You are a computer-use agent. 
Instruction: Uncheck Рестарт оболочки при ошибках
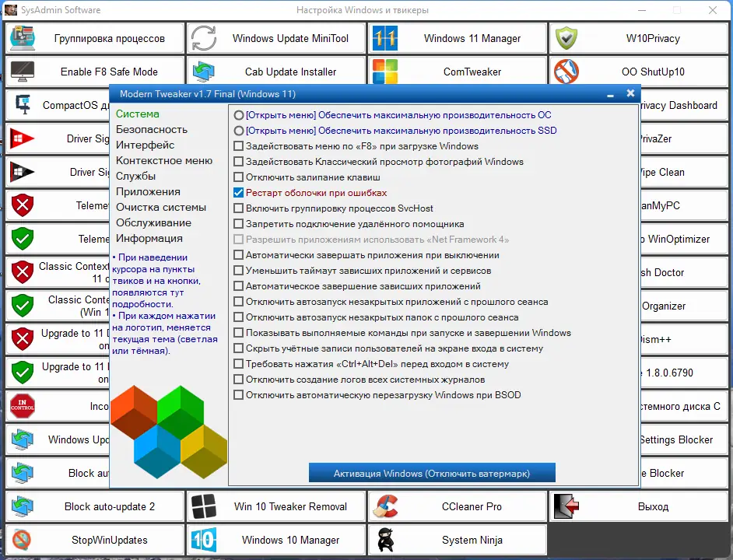coord(238,193)
